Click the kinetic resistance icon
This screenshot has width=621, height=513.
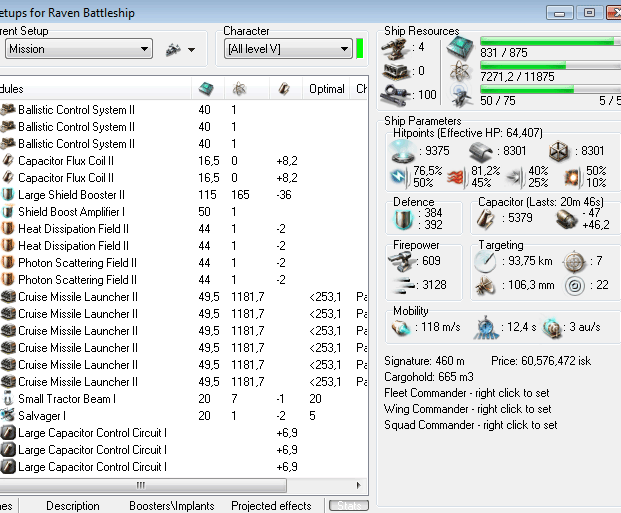(x=515, y=177)
